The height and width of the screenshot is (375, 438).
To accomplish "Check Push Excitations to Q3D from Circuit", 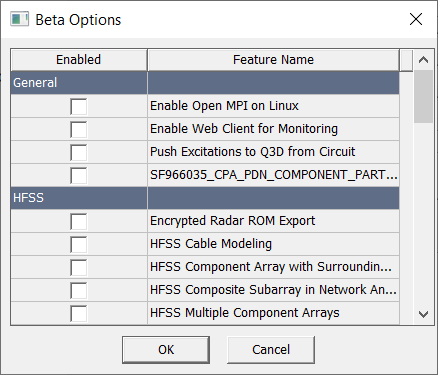I will click(x=79, y=152).
